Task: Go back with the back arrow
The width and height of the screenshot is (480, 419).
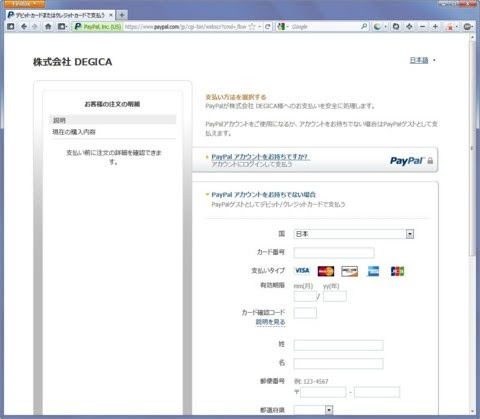Action: (x=24, y=26)
